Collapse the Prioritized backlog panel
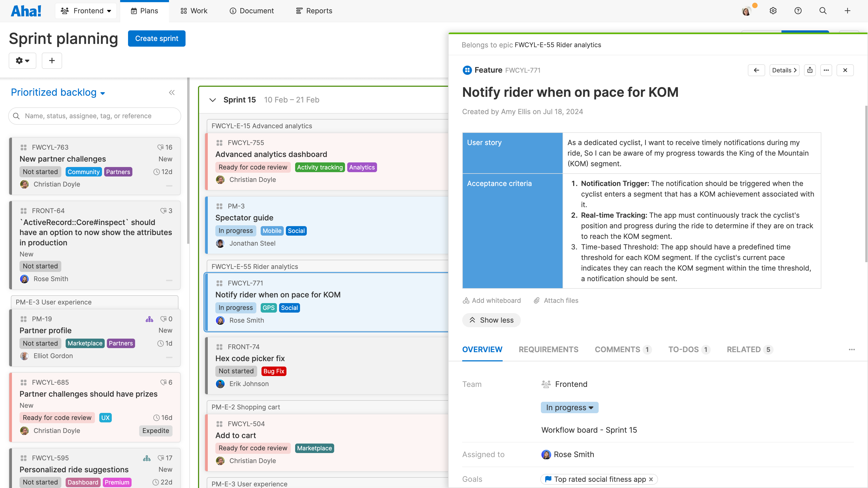 tap(172, 93)
